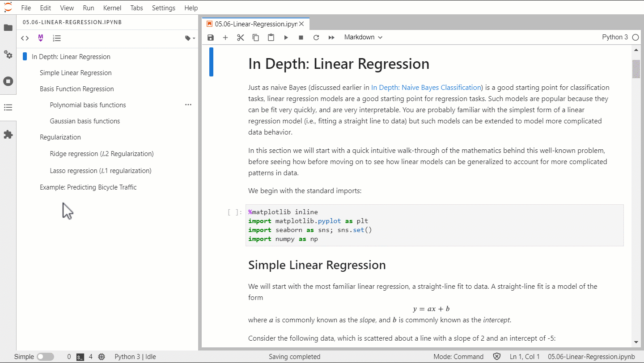Click the notebook vertical scrollbar thumb
The height and width of the screenshot is (363, 644).
(x=636, y=68)
